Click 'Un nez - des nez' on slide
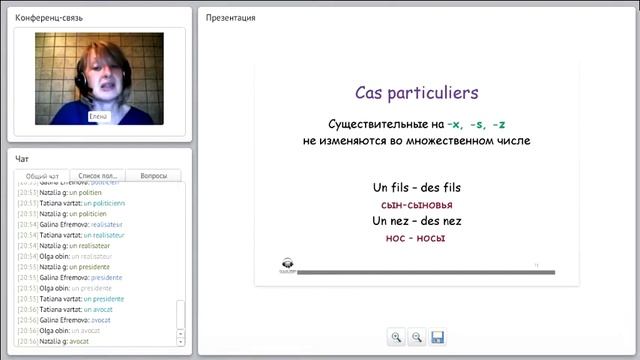Screen dimensions: 640x360 [417, 221]
